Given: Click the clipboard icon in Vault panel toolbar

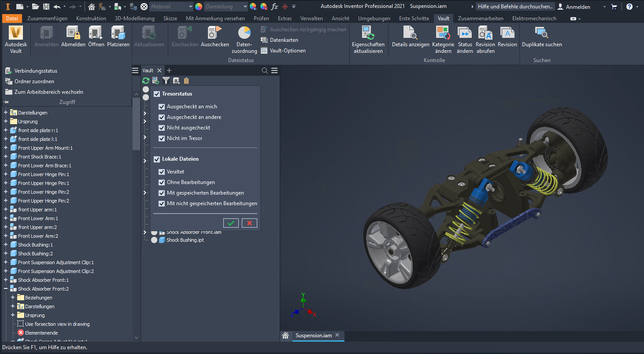Looking at the screenshot, I should coord(186,81).
